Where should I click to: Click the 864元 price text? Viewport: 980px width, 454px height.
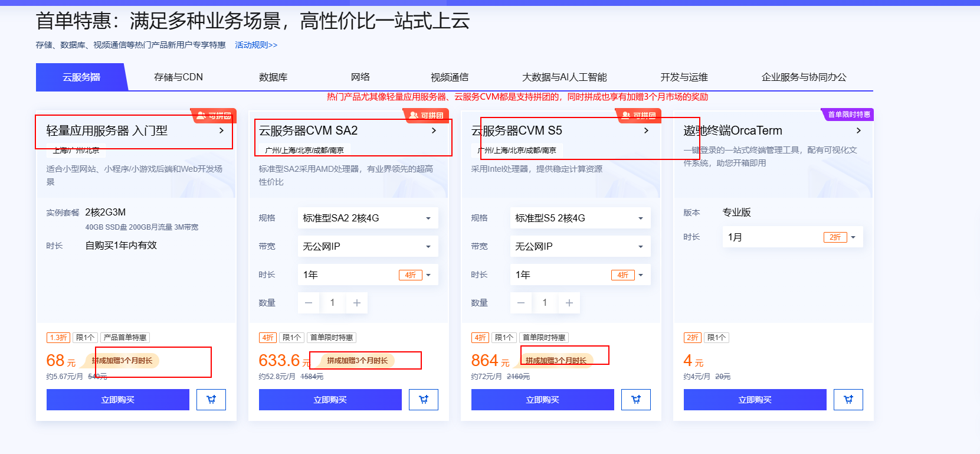click(x=490, y=361)
